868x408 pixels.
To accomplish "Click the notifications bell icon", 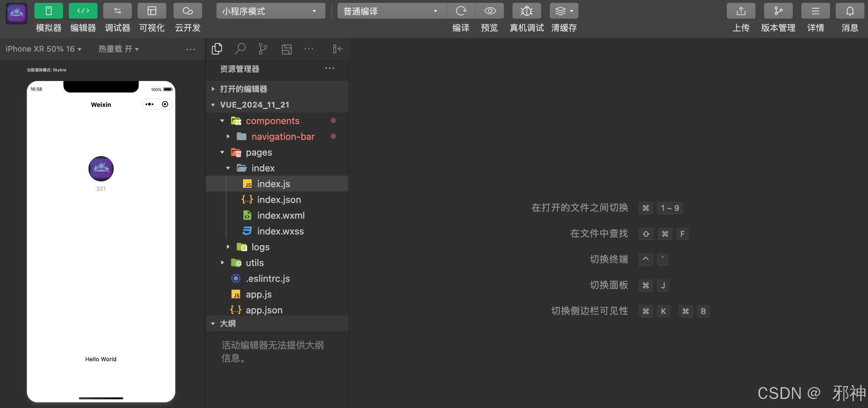I will pyautogui.click(x=850, y=11).
